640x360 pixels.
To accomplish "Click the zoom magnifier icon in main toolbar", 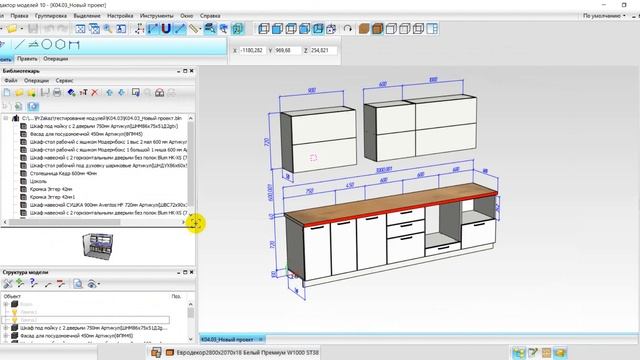I will click(108, 29).
